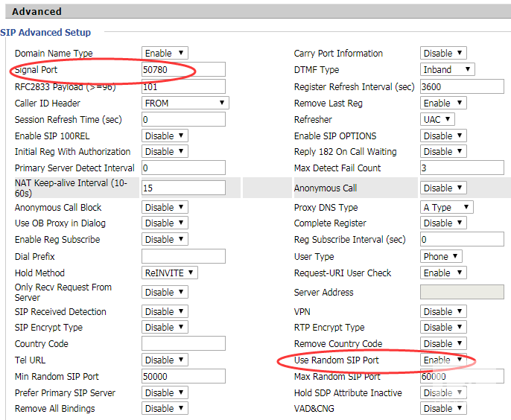The height and width of the screenshot is (420, 511).
Task: Expand the Hold Method ReINVITE dropdown
Action: pos(169,273)
